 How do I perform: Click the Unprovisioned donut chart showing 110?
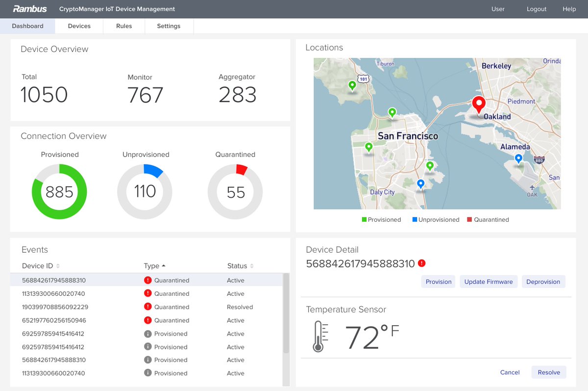coord(145,191)
